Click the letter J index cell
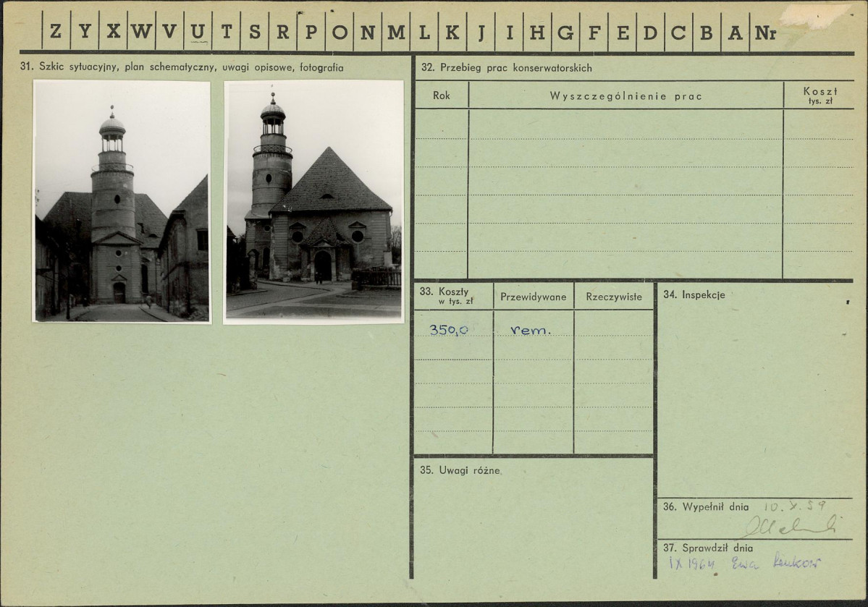The image size is (868, 607). pos(481,32)
